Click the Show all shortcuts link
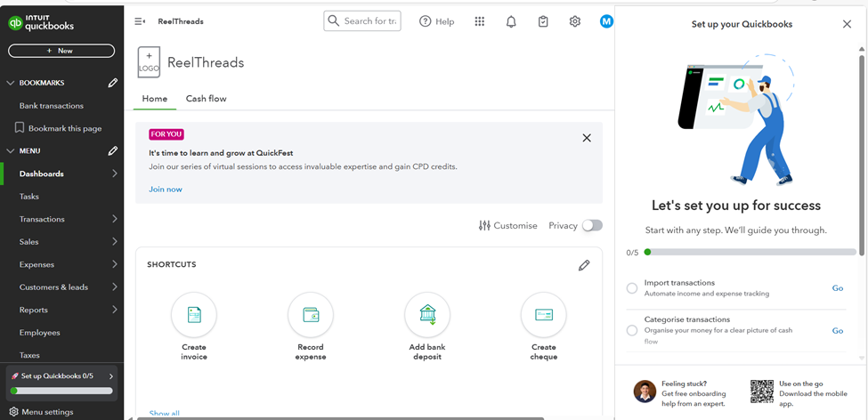Viewport: 868px width, 420px height. 165,414
